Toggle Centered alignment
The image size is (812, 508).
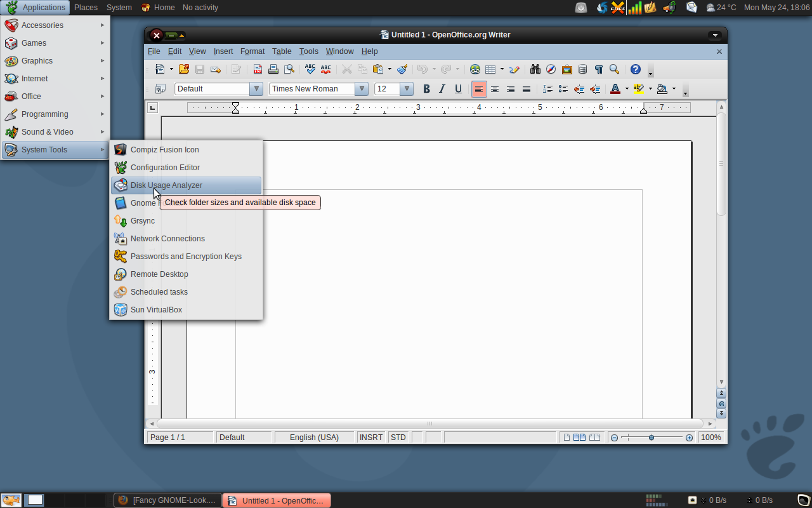point(495,89)
